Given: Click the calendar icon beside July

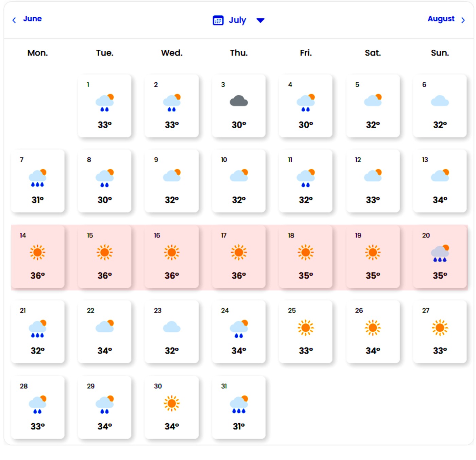Looking at the screenshot, I should click(x=218, y=20).
